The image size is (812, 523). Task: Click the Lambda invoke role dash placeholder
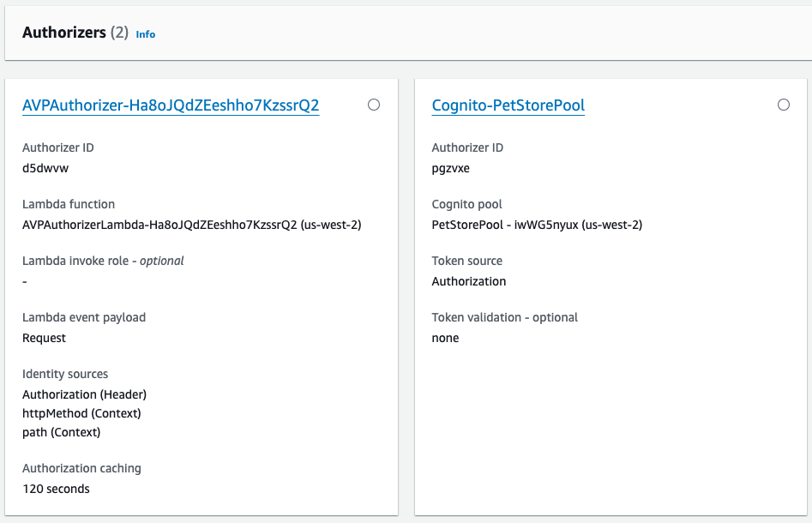[24, 281]
